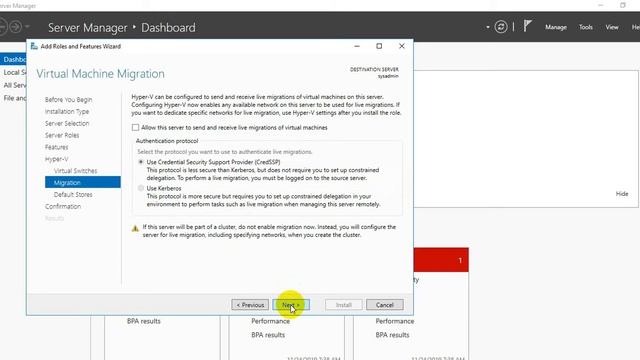
Task: Select the Virtual Switches sub-step
Action: [x=76, y=171]
